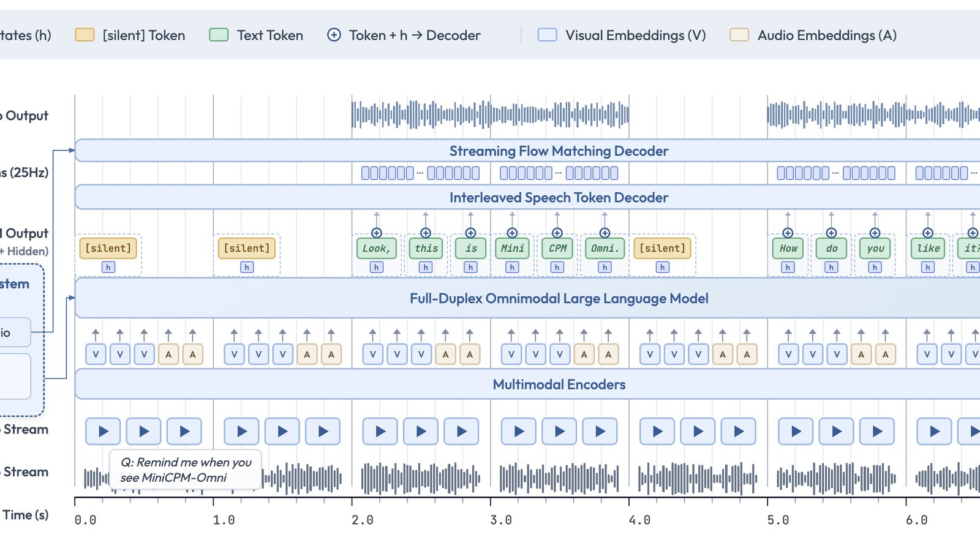Select the Audio Embeddings (A) legend swatch
The width and height of the screenshot is (980, 551).
[x=739, y=35]
